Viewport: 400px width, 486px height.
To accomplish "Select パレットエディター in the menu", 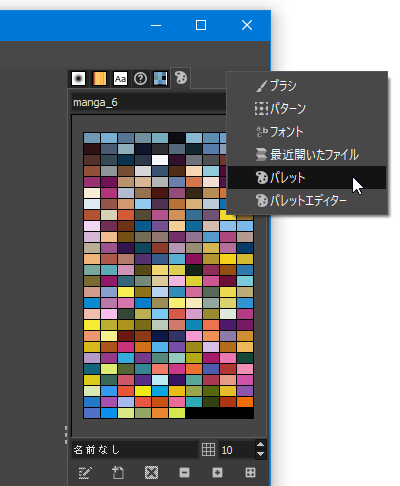I will [307, 201].
